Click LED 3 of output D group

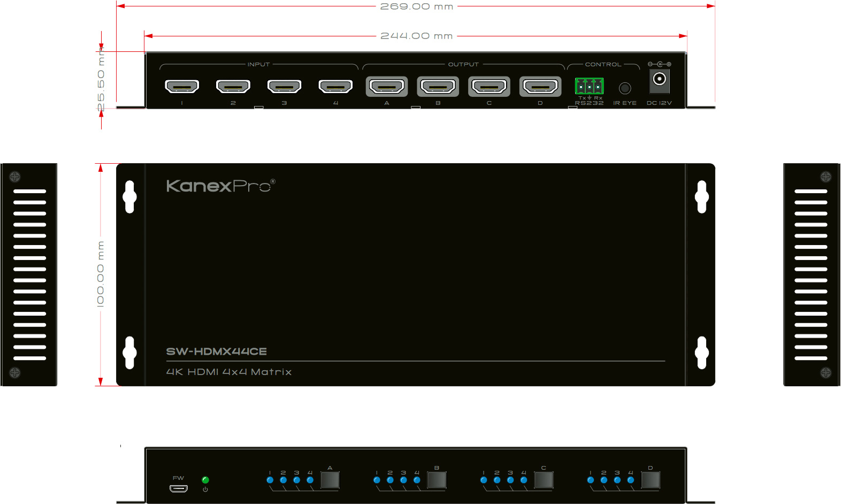pyautogui.click(x=617, y=480)
